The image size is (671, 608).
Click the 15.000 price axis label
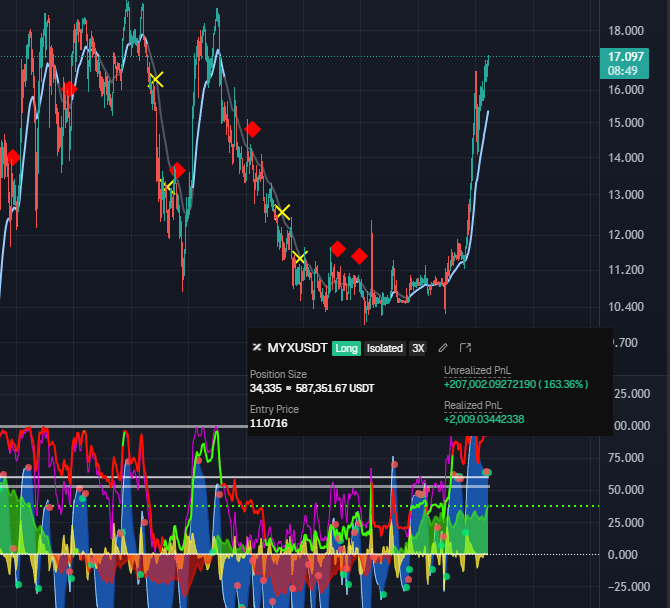[x=626, y=123]
